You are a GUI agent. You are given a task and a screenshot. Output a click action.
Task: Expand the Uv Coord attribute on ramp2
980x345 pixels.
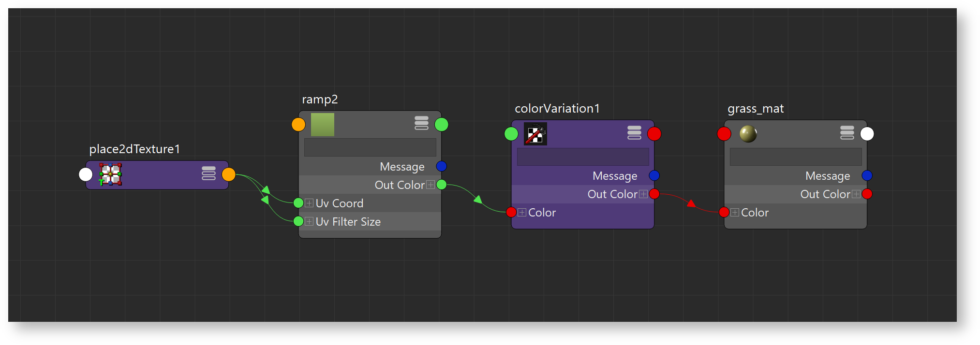[309, 203]
